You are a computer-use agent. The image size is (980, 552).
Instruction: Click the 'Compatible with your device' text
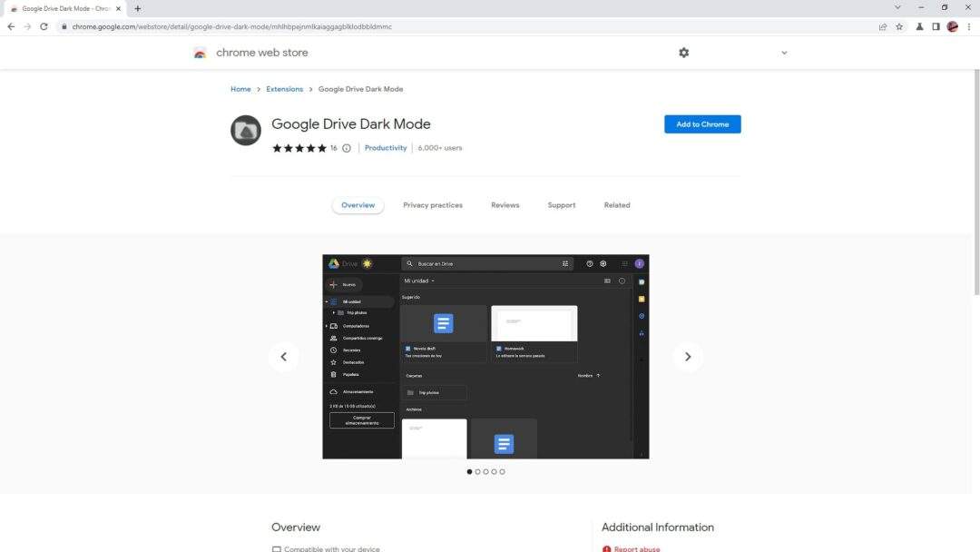click(x=332, y=549)
